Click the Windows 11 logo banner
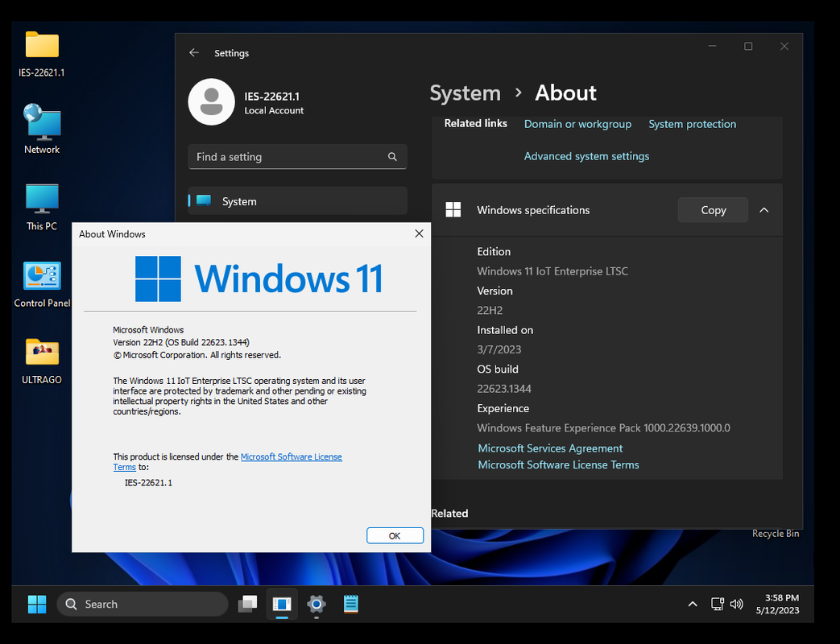 [259, 279]
